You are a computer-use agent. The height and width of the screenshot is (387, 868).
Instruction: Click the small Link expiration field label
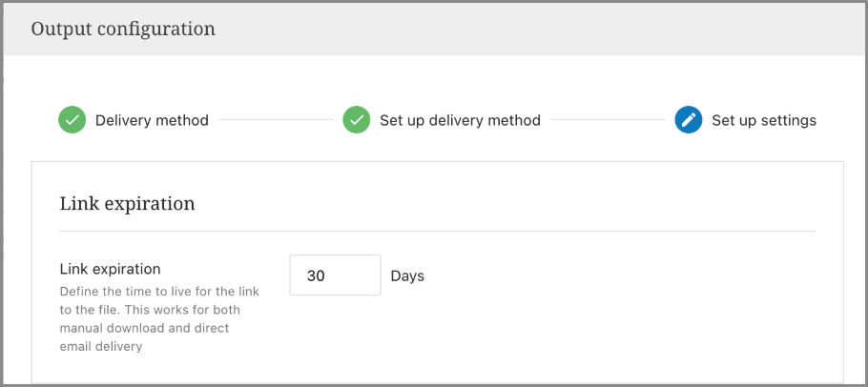click(110, 269)
